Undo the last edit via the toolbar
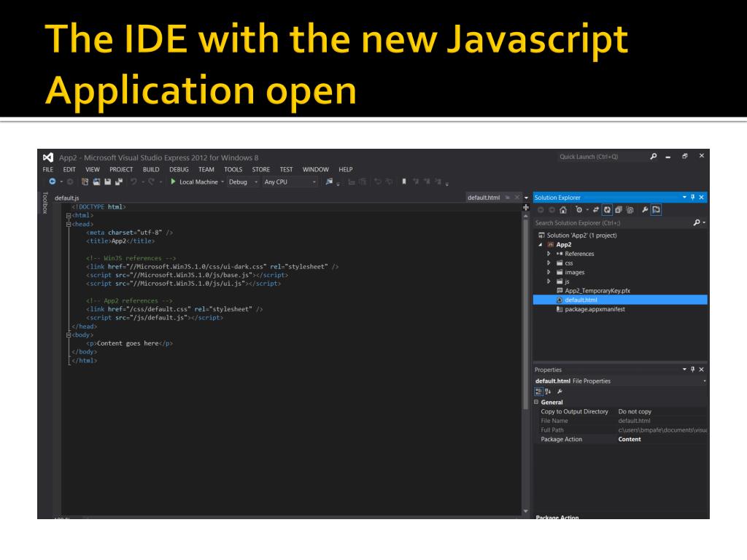 [x=134, y=182]
